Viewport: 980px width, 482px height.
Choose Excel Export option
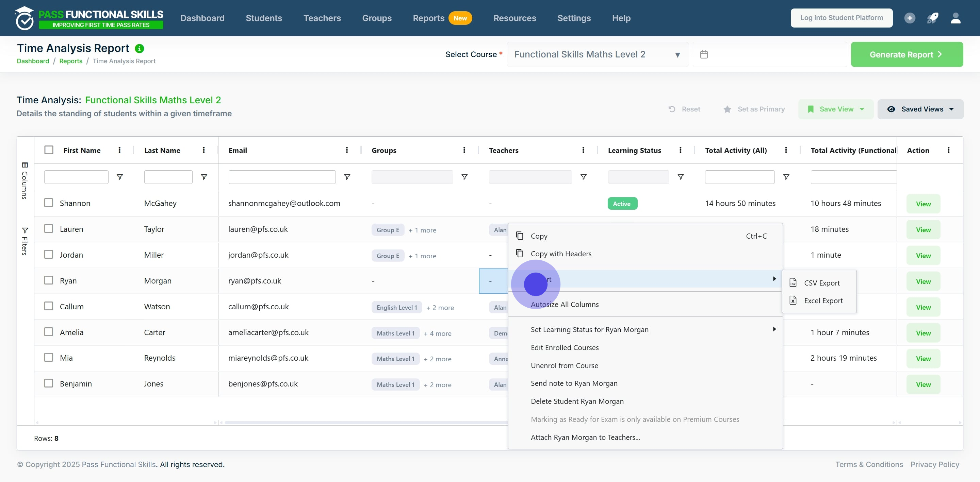pos(823,301)
